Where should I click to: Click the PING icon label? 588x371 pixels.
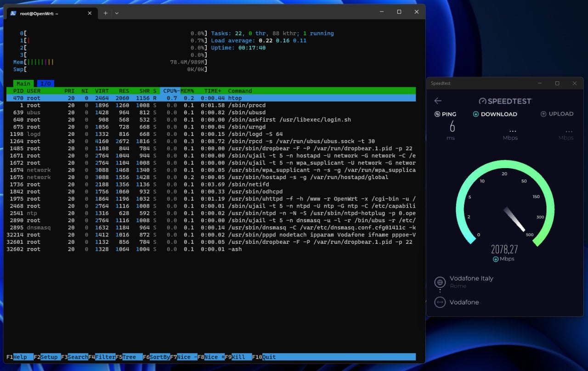[x=445, y=114]
